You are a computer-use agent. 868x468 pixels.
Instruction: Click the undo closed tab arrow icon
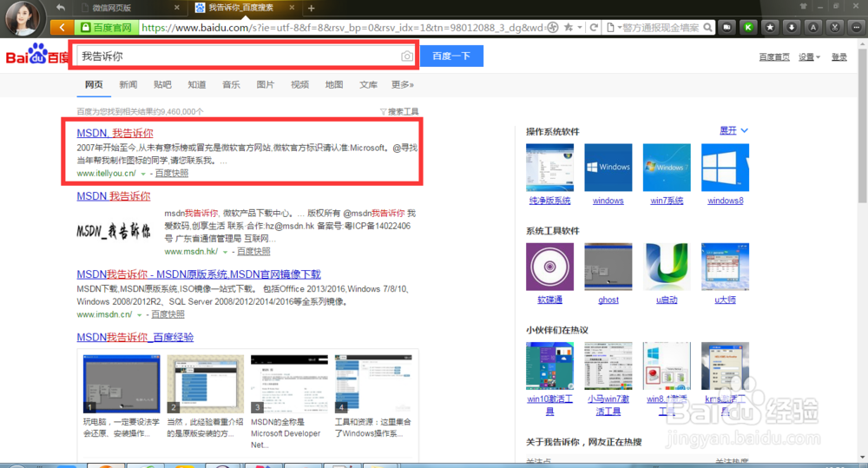pyautogui.click(x=61, y=8)
